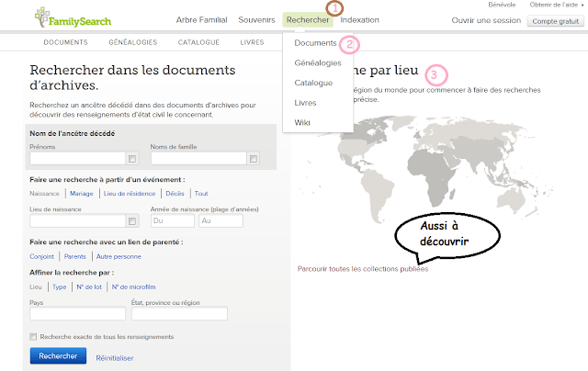This screenshot has height=371, width=588.
Task: Click the FamilySearch tree logo
Action: point(42,17)
